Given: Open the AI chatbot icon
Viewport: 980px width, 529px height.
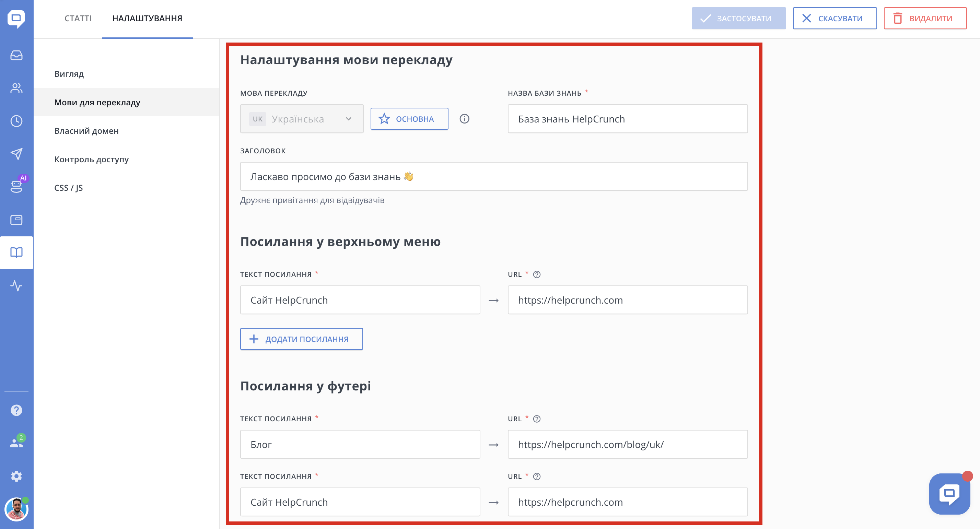Looking at the screenshot, I should pos(16,186).
